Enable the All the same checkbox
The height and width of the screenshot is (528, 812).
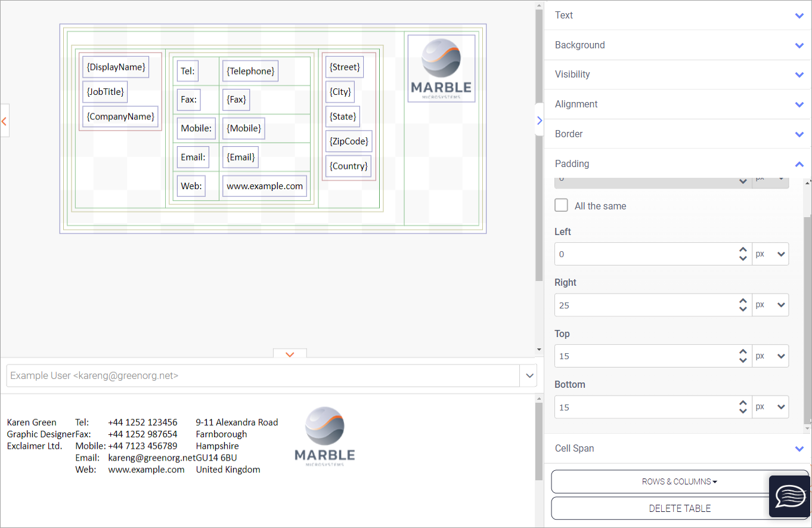[561, 205]
